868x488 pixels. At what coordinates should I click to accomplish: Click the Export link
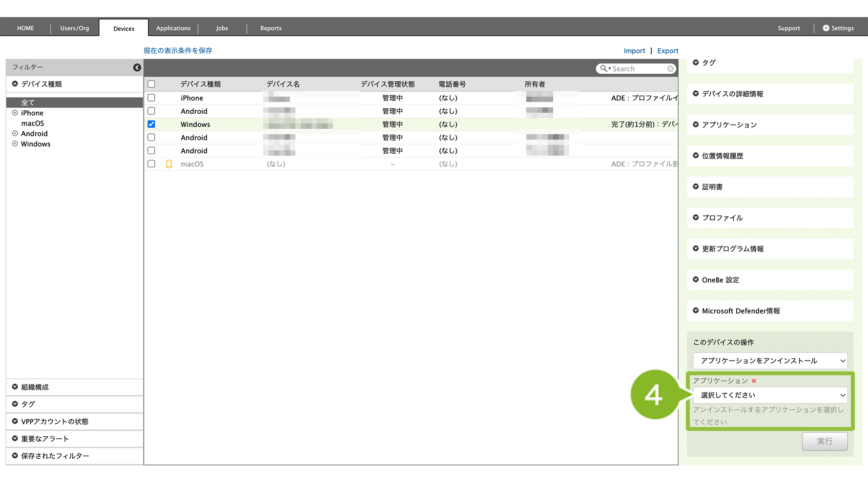667,51
